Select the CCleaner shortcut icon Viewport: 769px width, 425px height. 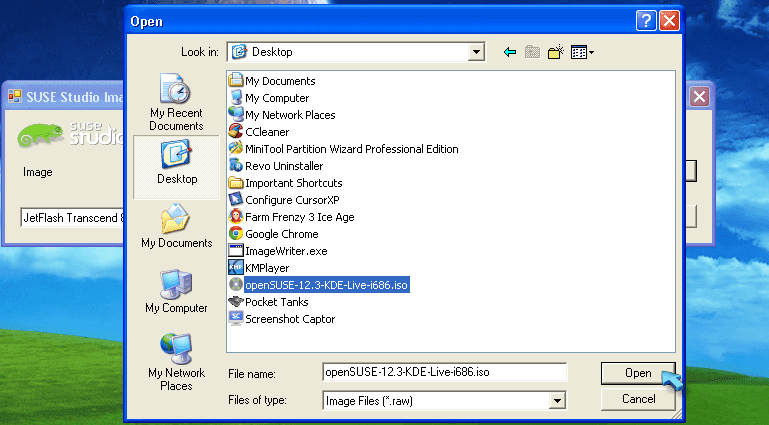coord(236,131)
